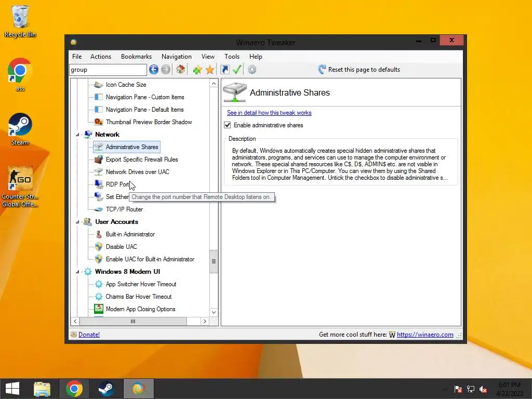Select Navigation Pane - Default Items
The image size is (532, 399).
point(144,110)
